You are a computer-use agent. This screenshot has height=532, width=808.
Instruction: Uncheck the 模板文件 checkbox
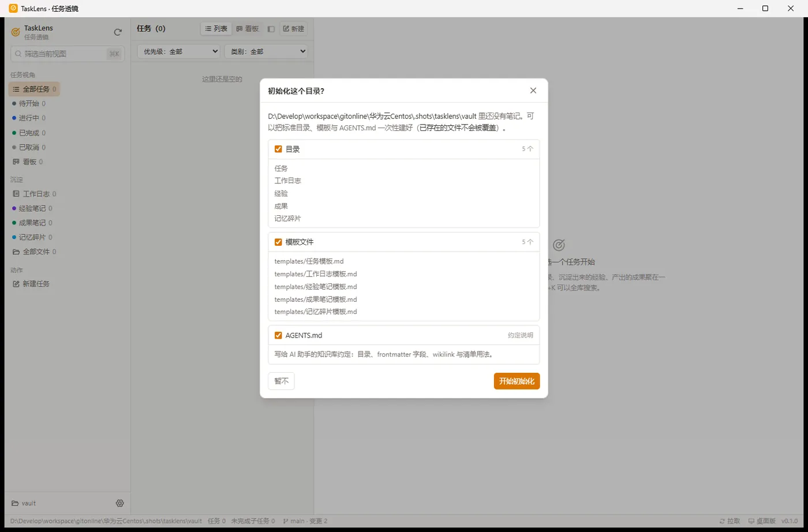(x=278, y=242)
